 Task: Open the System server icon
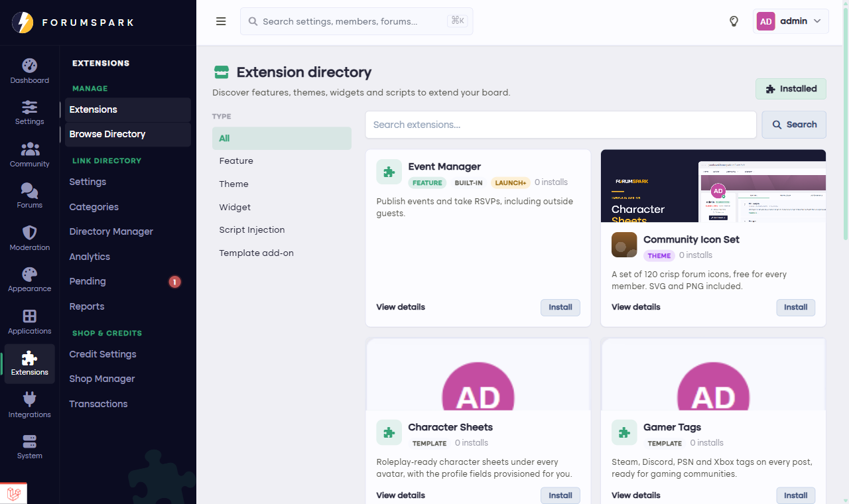[x=30, y=441]
